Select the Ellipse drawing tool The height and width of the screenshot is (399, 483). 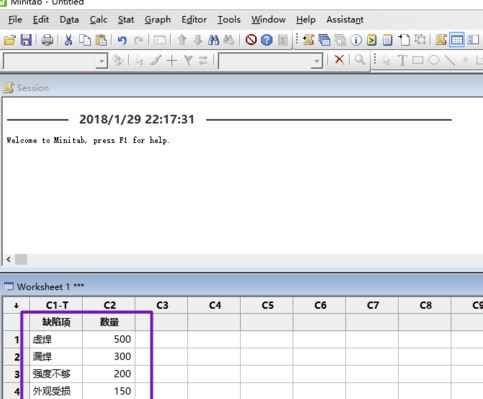click(434, 60)
